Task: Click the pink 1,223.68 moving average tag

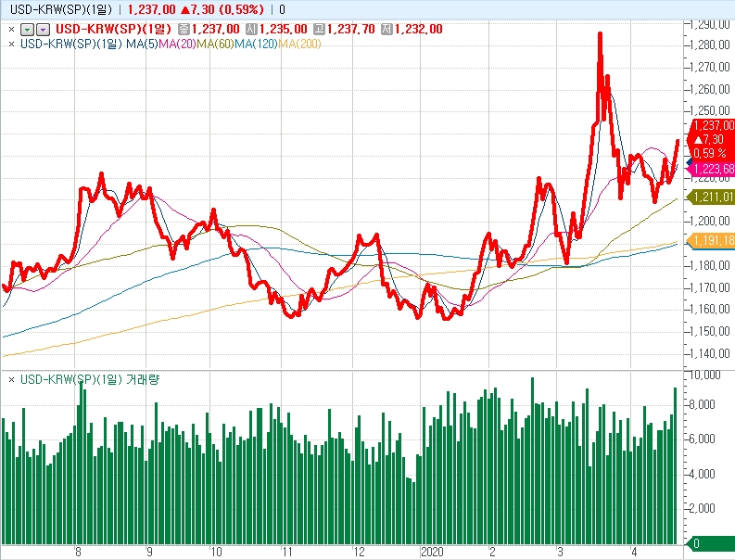Action: [x=713, y=169]
